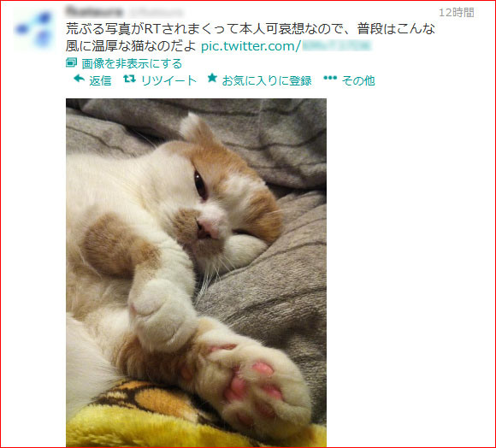
Task: Toggle お気に入りに登録 favorite
Action: pos(267,80)
